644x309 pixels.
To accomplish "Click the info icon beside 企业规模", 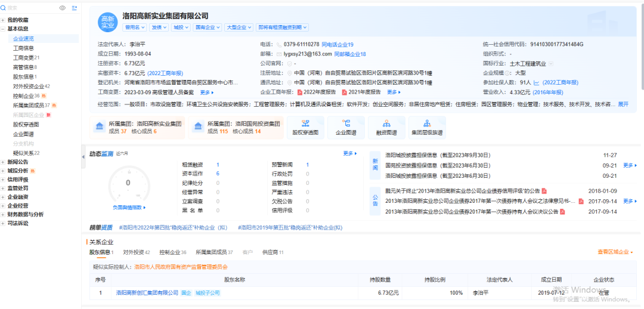I will coord(507,73).
